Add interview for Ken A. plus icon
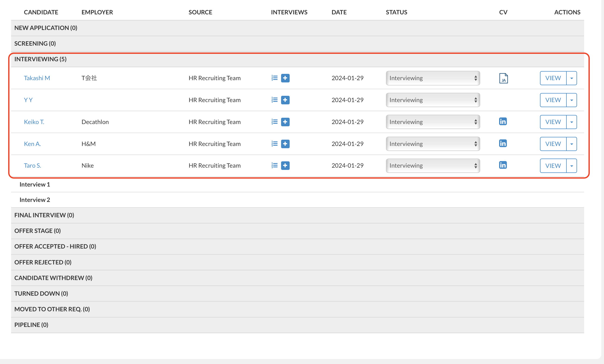This screenshot has width=604, height=364. [x=285, y=144]
